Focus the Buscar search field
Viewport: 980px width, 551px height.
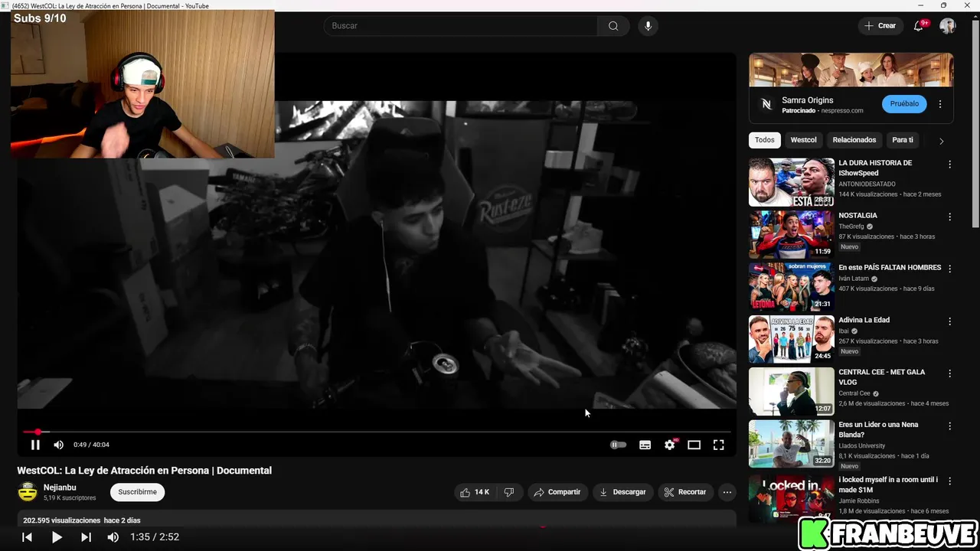click(461, 26)
